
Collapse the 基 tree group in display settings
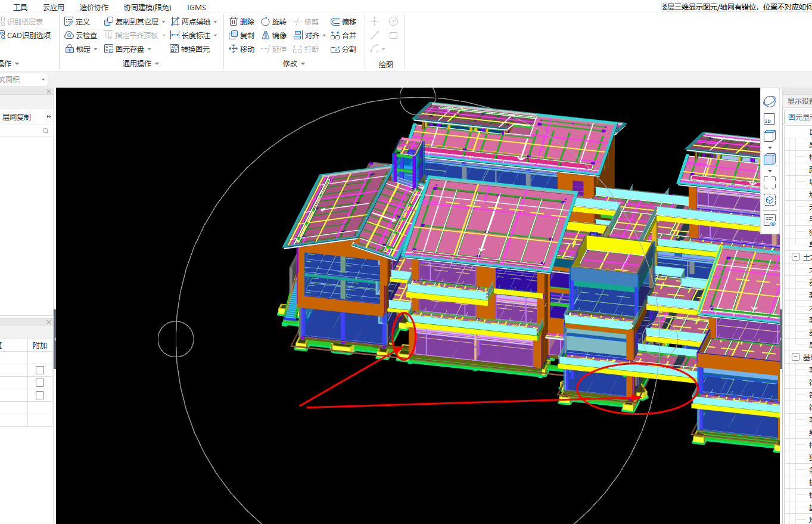click(x=795, y=356)
